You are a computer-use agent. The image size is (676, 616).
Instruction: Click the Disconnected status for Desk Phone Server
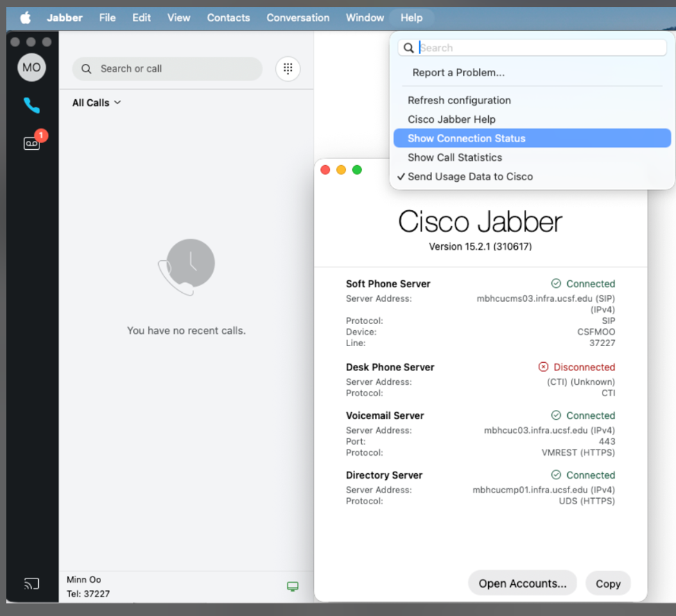(584, 367)
